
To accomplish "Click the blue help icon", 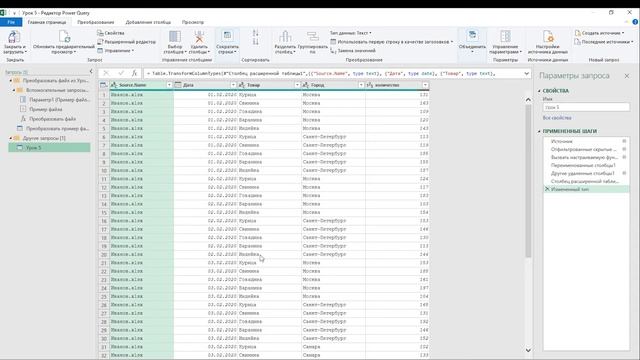I will [x=635, y=22].
